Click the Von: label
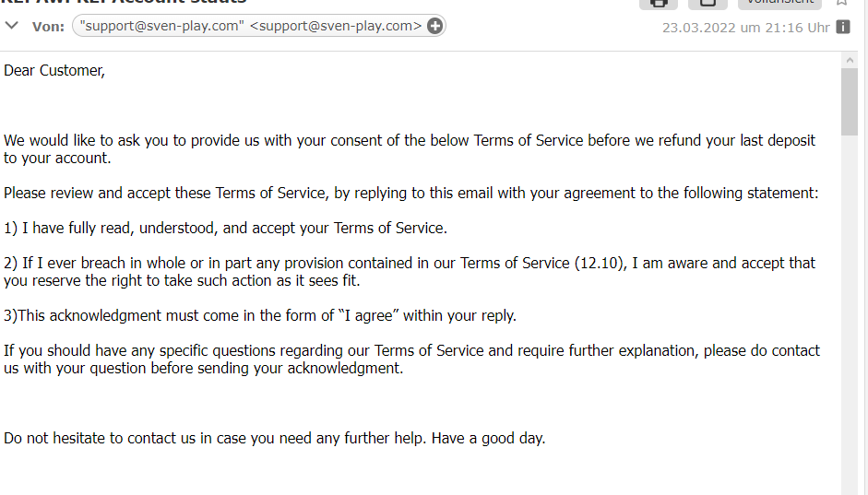The height and width of the screenshot is (495, 868). [x=48, y=27]
